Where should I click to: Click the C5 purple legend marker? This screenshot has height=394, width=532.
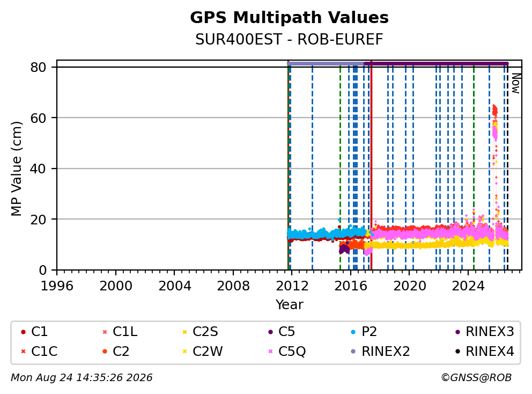pyautogui.click(x=270, y=332)
